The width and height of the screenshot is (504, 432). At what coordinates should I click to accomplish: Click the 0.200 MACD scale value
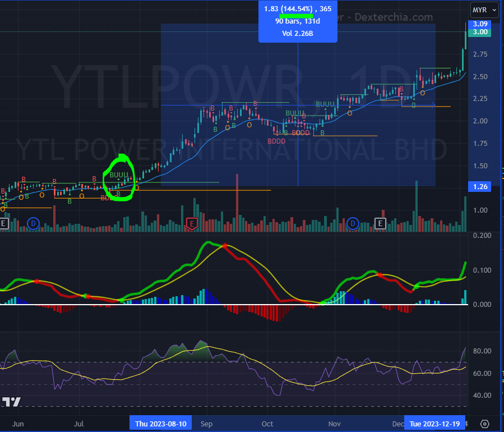click(x=482, y=236)
